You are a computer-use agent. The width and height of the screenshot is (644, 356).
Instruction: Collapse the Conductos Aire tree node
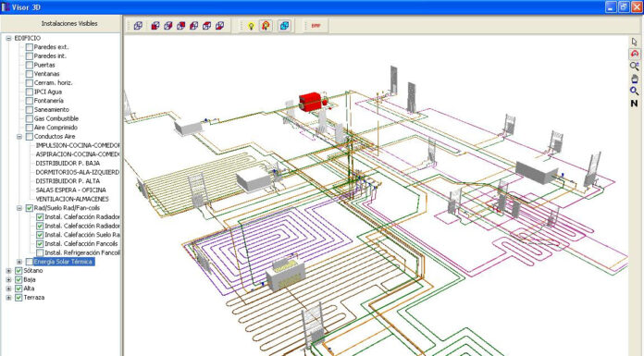(19, 137)
